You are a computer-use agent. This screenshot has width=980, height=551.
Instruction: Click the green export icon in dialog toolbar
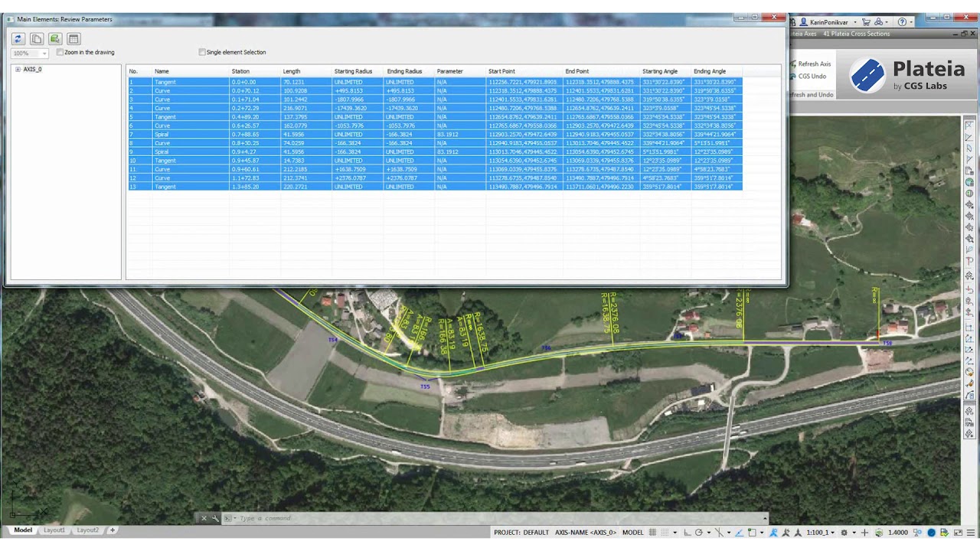[x=55, y=39]
